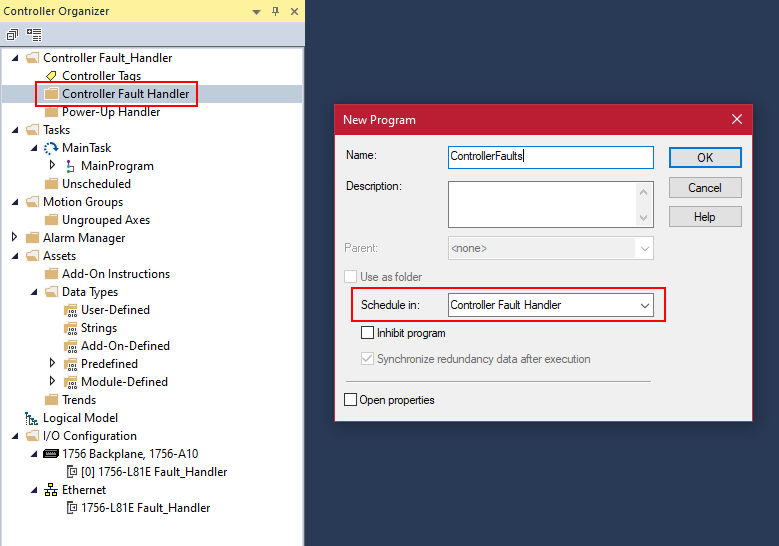Expand the MainProgram node
The image size is (779, 546).
[x=52, y=164]
